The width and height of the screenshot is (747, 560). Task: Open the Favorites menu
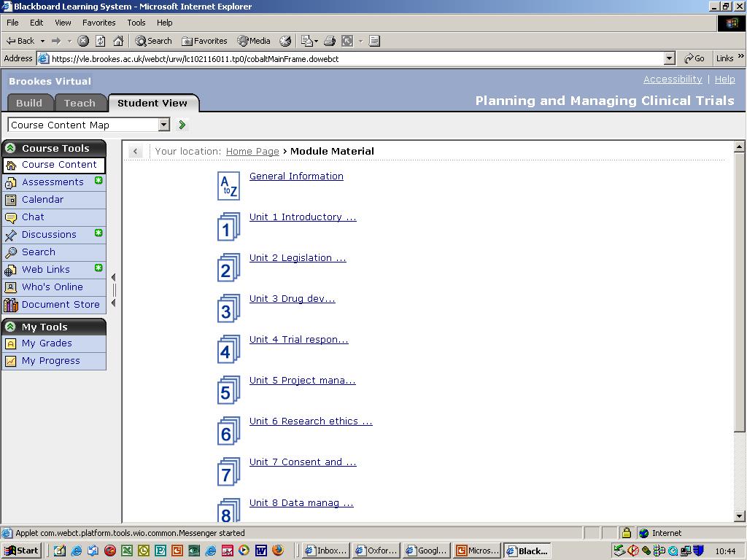click(x=98, y=23)
